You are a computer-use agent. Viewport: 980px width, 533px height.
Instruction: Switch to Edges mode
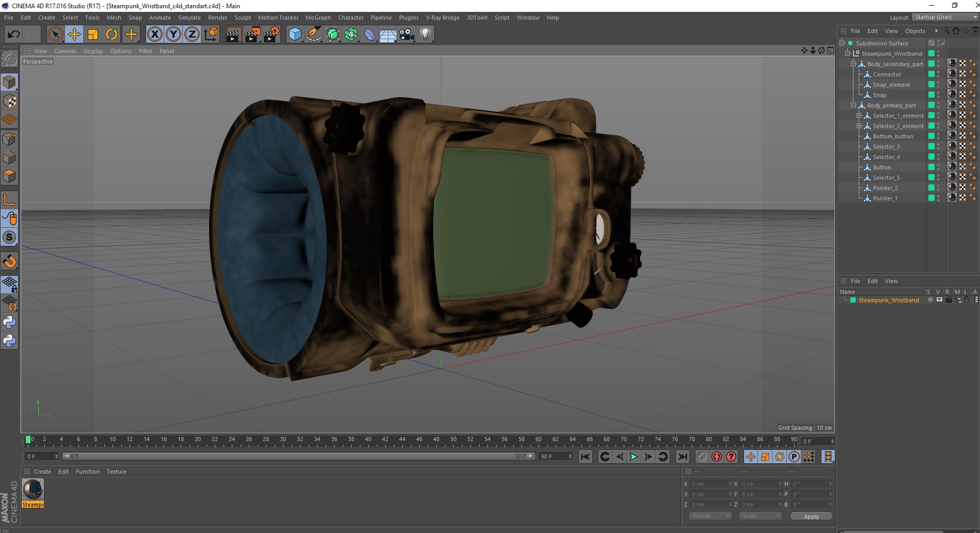(x=9, y=158)
